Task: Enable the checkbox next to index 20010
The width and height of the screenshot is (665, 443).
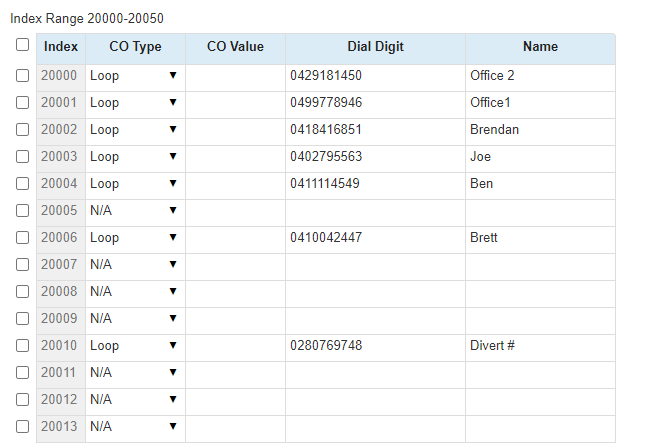Action: click(22, 345)
